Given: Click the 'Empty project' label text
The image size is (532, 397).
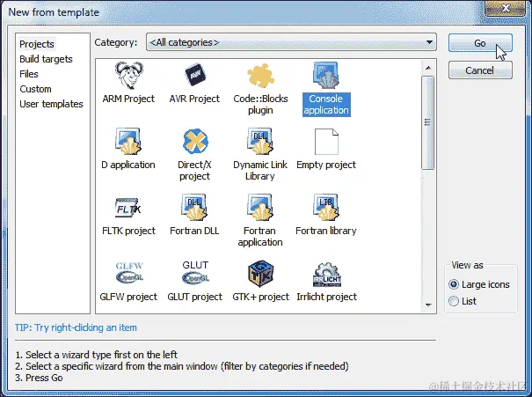Looking at the screenshot, I should (x=326, y=165).
